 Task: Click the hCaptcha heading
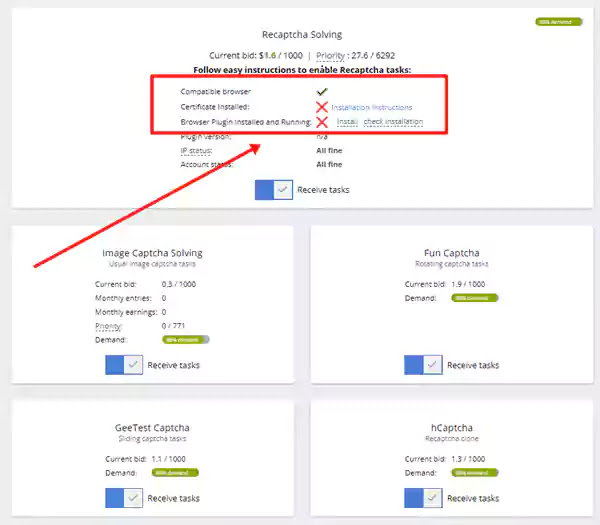(x=452, y=428)
